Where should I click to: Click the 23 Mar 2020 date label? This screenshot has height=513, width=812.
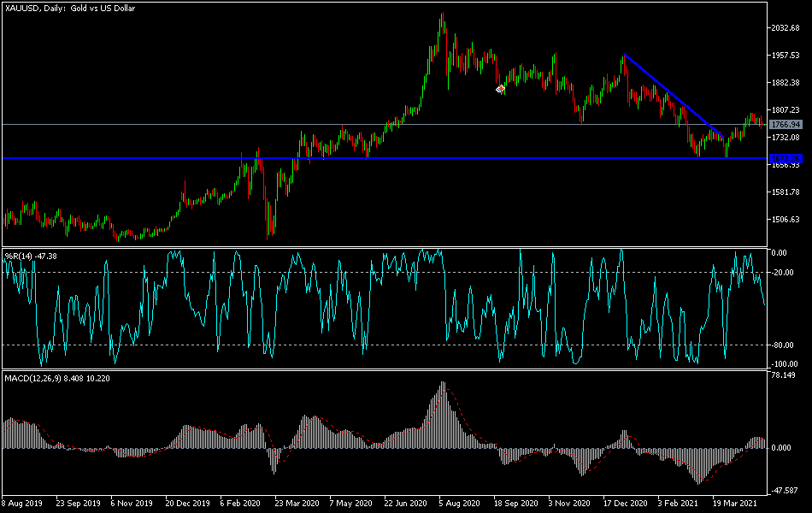297,503
